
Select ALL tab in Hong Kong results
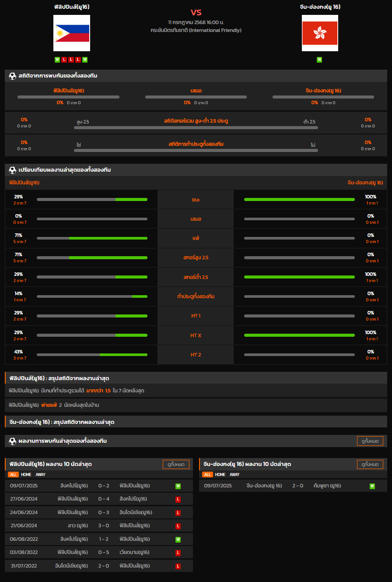click(207, 475)
